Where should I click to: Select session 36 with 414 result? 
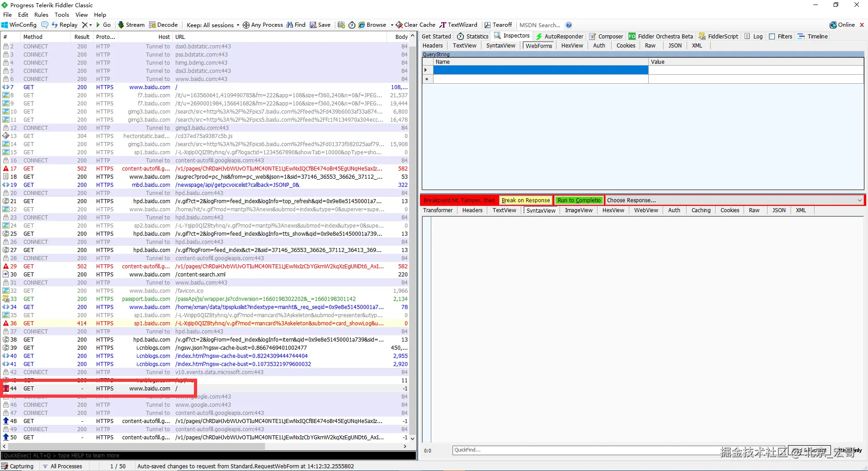[205, 324]
